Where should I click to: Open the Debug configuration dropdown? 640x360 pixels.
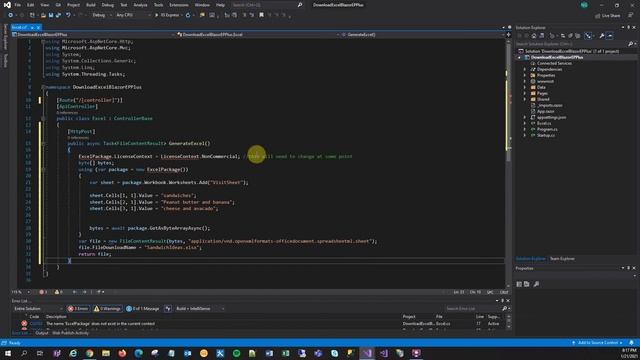coord(101,15)
